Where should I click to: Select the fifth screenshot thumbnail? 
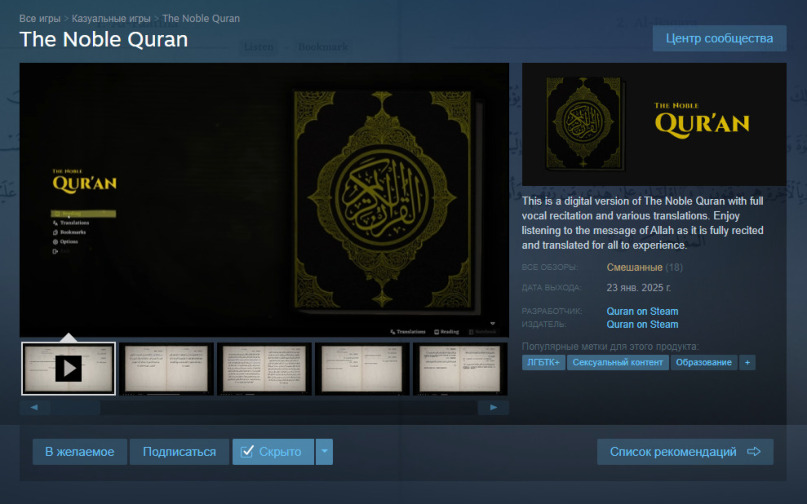pos(460,369)
